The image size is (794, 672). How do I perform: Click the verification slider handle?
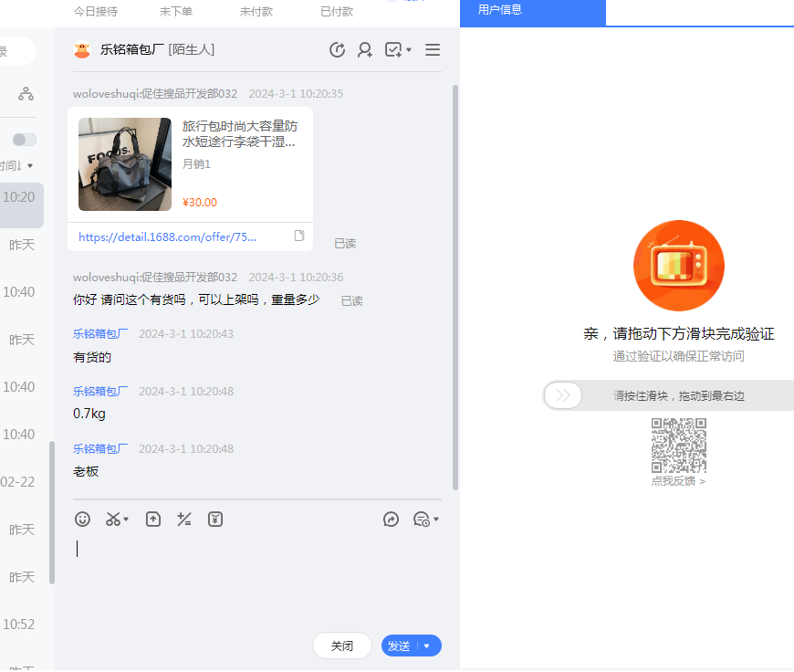[x=563, y=395]
